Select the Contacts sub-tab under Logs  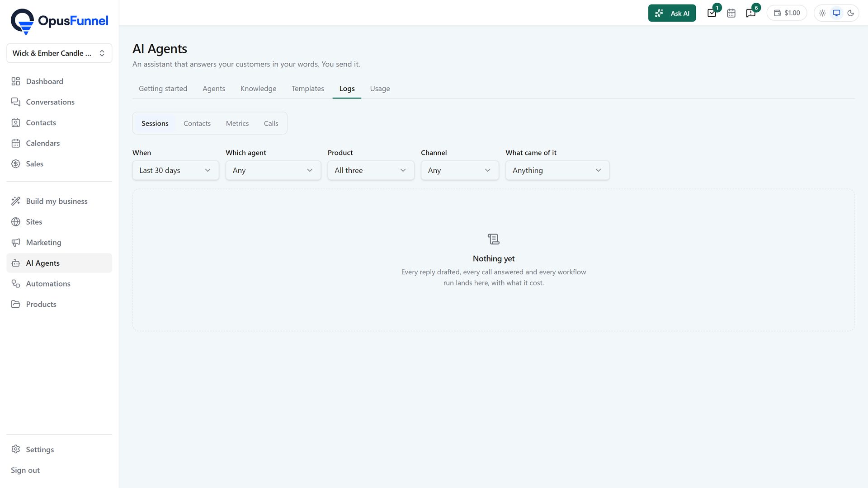tap(197, 123)
